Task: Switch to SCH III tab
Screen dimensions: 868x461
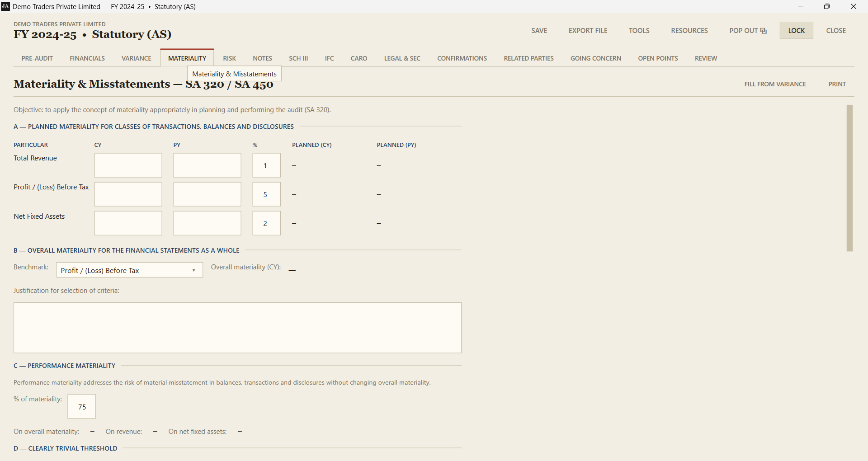Action: coord(298,58)
